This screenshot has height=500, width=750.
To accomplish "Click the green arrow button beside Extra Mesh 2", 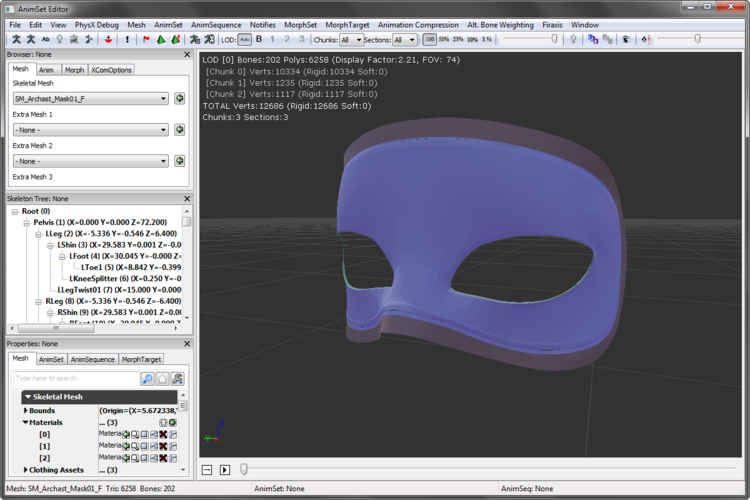I will coord(179,161).
